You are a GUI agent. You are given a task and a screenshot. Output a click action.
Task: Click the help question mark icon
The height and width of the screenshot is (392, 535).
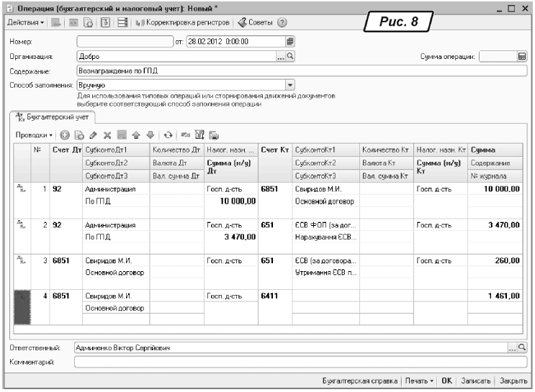[282, 23]
